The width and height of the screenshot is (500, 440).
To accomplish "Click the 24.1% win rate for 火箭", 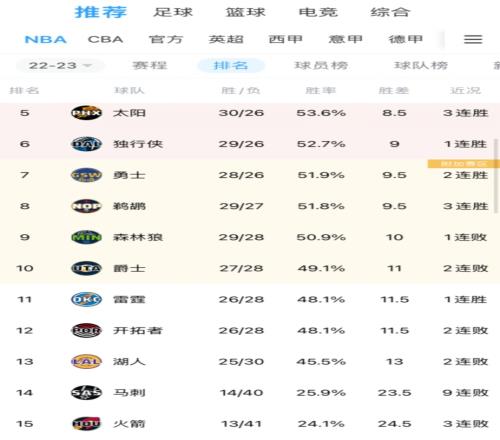I will tap(321, 424).
